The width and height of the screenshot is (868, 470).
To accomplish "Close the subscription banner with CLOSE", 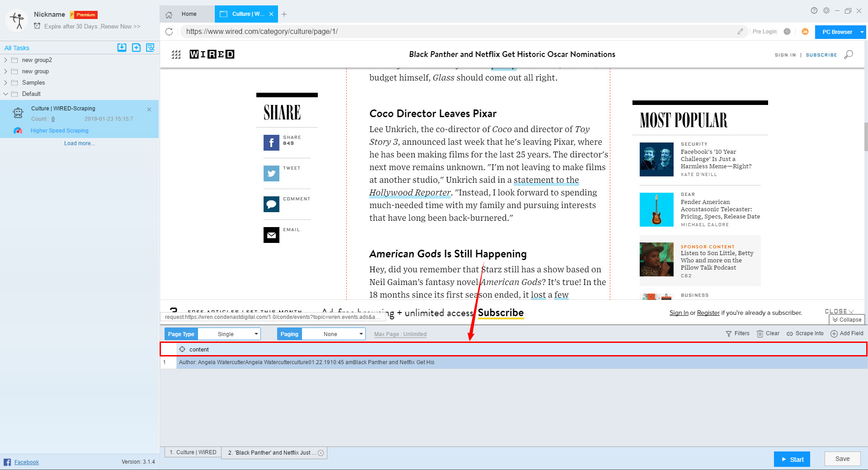I will [839, 312].
